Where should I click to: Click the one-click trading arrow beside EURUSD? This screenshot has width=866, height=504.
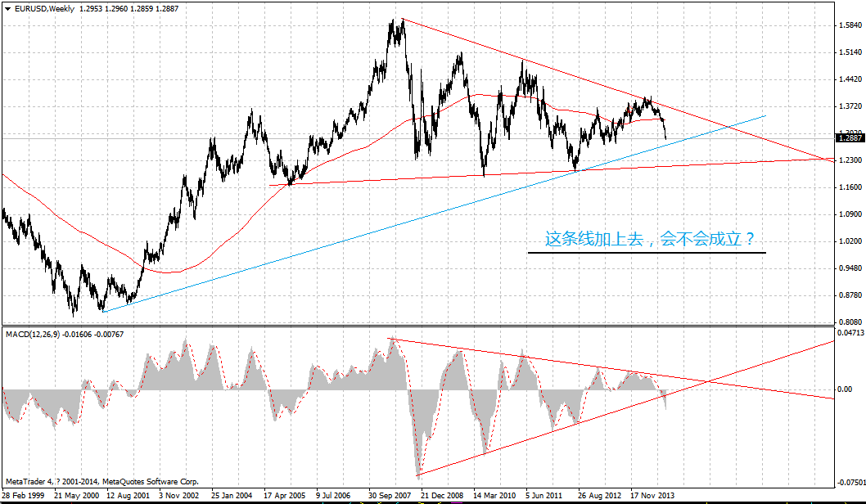point(7,9)
